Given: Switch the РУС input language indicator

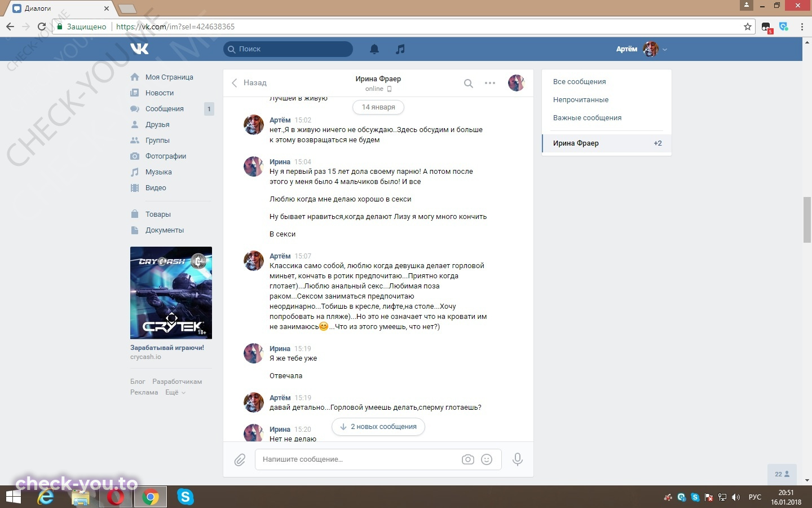Looking at the screenshot, I should (x=754, y=497).
